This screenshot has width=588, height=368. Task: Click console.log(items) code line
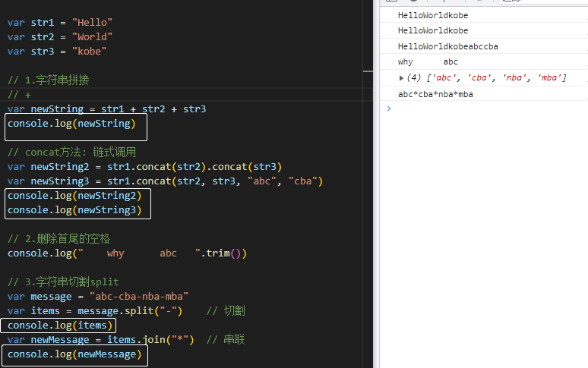click(59, 326)
